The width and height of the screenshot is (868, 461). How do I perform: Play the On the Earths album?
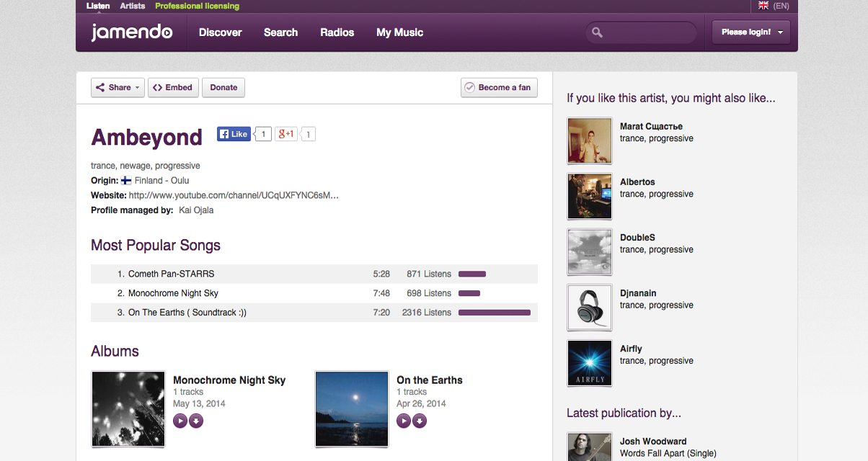(x=404, y=421)
